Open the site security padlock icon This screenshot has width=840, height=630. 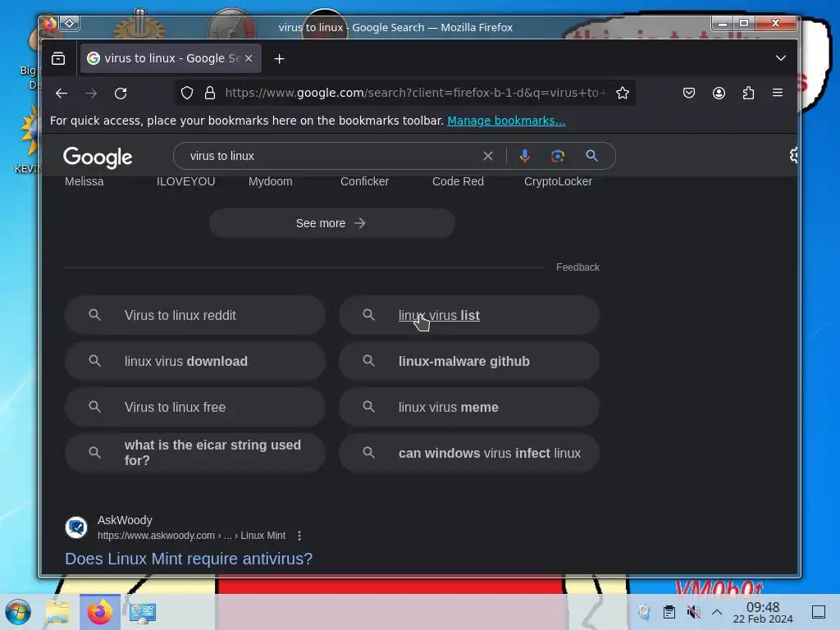210,94
